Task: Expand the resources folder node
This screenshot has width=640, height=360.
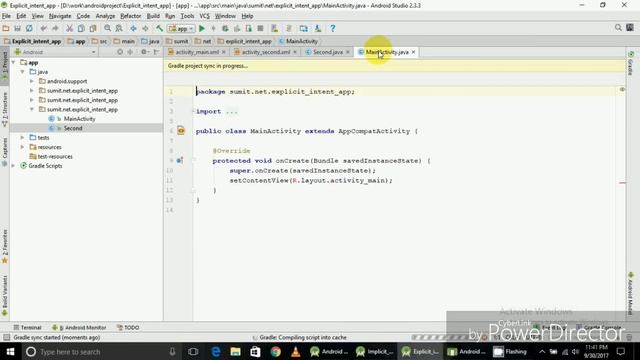Action: (x=22, y=147)
